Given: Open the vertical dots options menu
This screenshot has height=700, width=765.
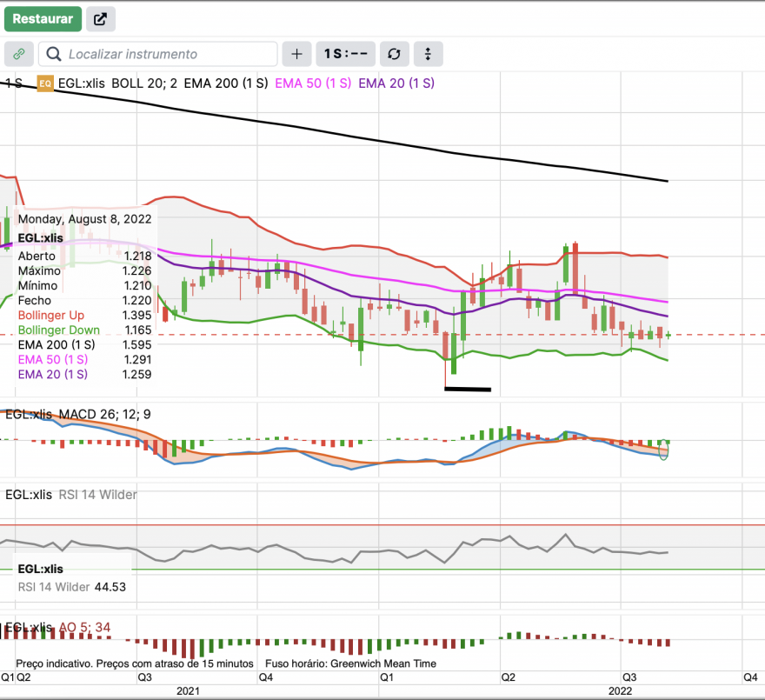Looking at the screenshot, I should click(x=428, y=54).
